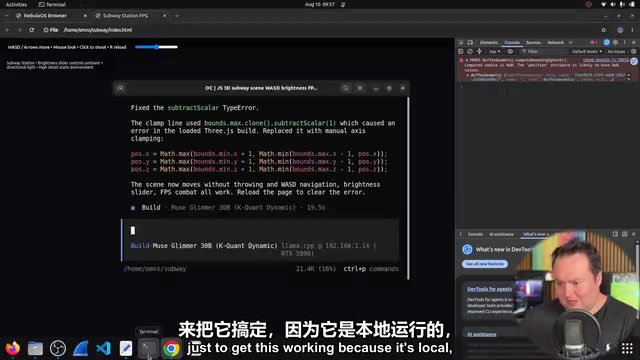Click the No Issues button
The width and height of the screenshot is (640, 360).
(616, 51)
